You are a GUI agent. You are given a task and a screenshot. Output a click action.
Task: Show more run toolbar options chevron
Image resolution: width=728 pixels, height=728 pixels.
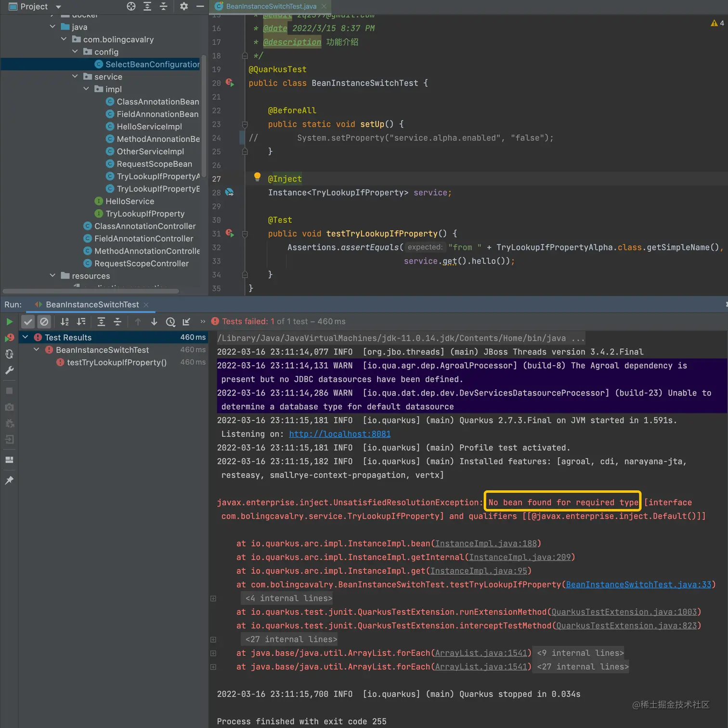click(203, 322)
